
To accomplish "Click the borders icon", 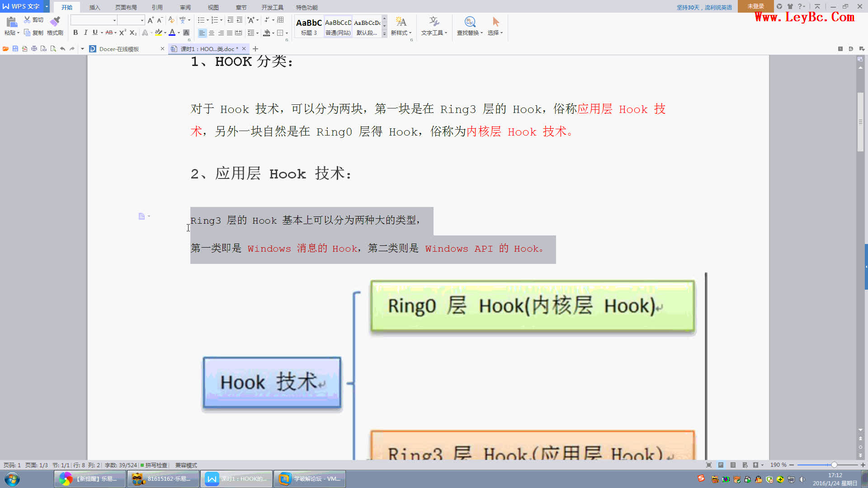I will click(x=280, y=33).
